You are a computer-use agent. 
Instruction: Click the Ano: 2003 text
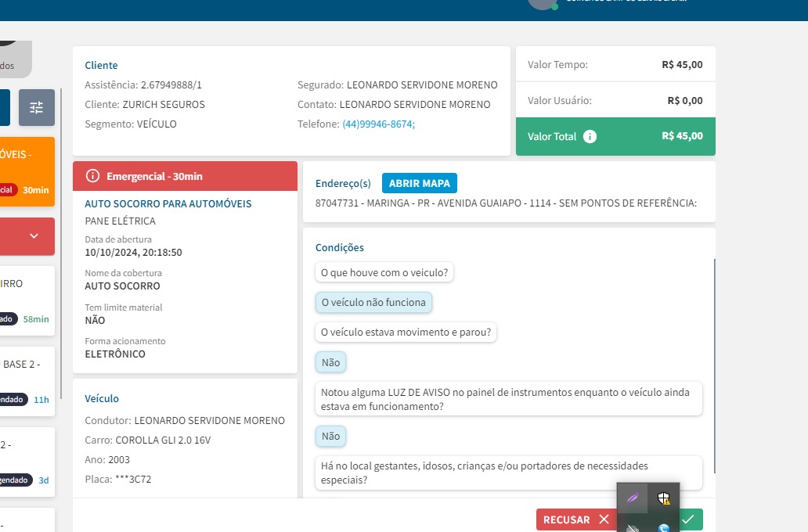point(107,460)
